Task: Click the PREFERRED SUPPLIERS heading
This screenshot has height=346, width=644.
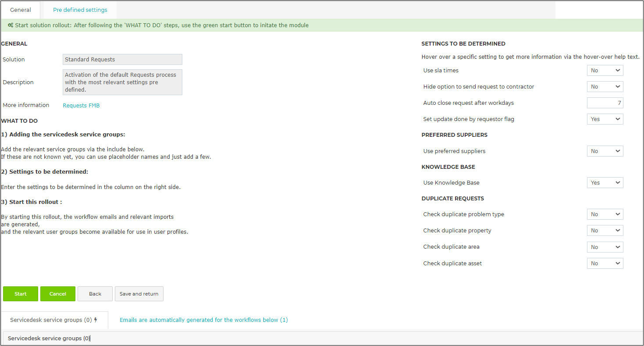Action: [455, 135]
